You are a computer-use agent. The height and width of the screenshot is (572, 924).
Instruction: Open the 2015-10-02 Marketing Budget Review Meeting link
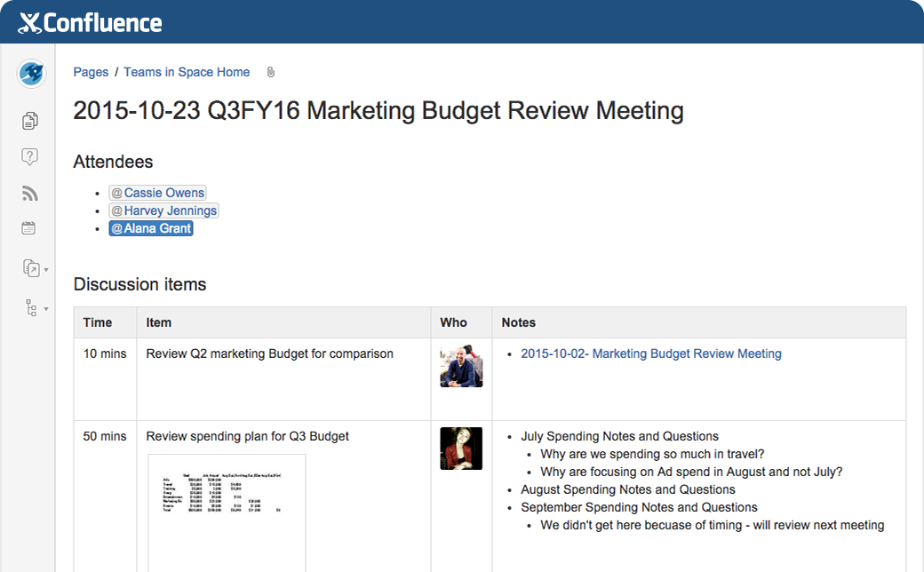tap(650, 354)
